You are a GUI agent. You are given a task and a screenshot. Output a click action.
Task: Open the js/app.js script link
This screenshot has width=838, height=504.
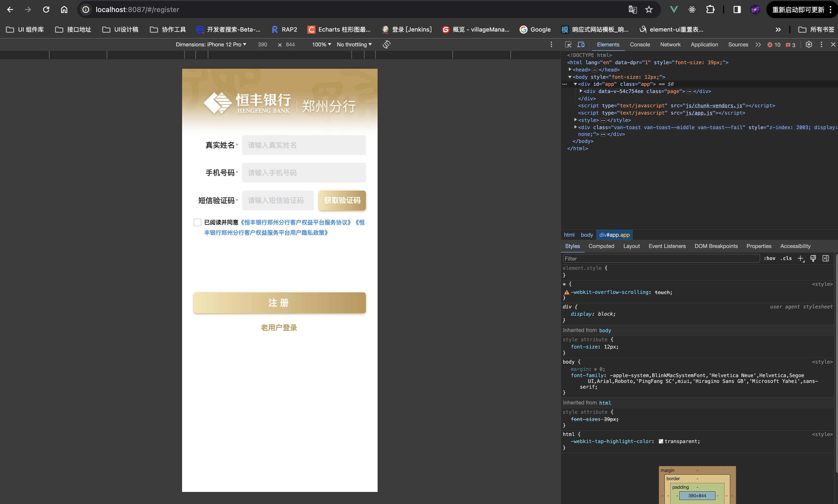[699, 113]
